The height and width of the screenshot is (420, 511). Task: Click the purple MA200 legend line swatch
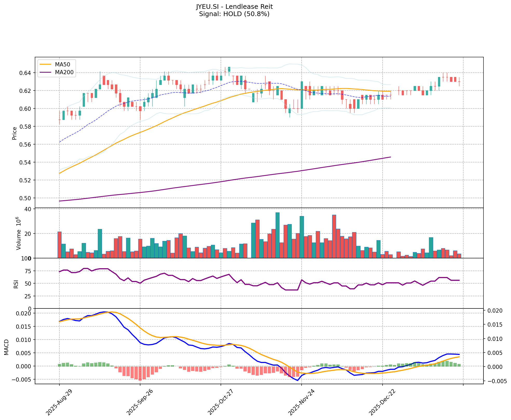[45, 72]
